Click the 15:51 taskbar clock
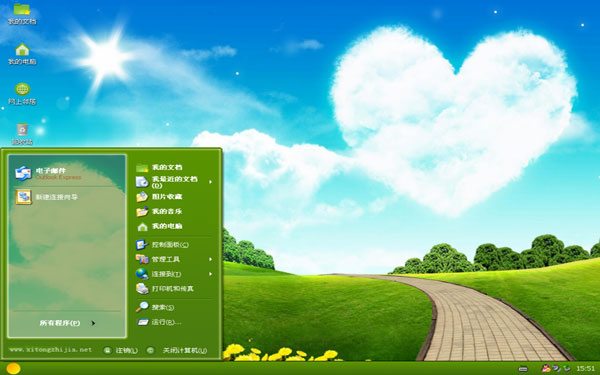The image size is (600, 375). [585, 368]
